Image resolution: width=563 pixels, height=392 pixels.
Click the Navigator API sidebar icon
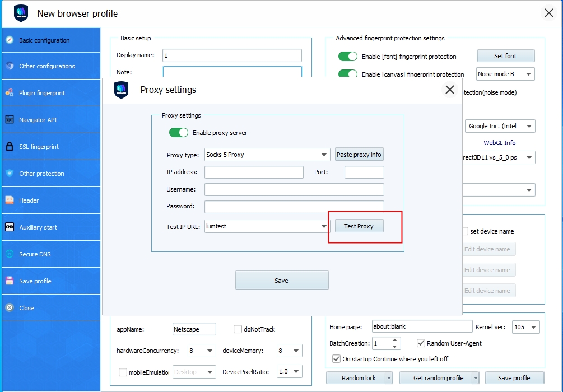[x=9, y=120]
